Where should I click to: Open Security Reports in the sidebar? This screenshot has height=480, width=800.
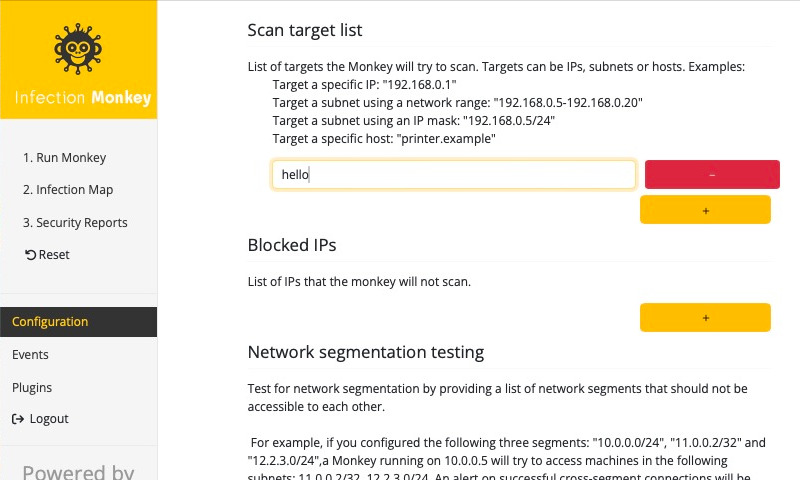75,223
